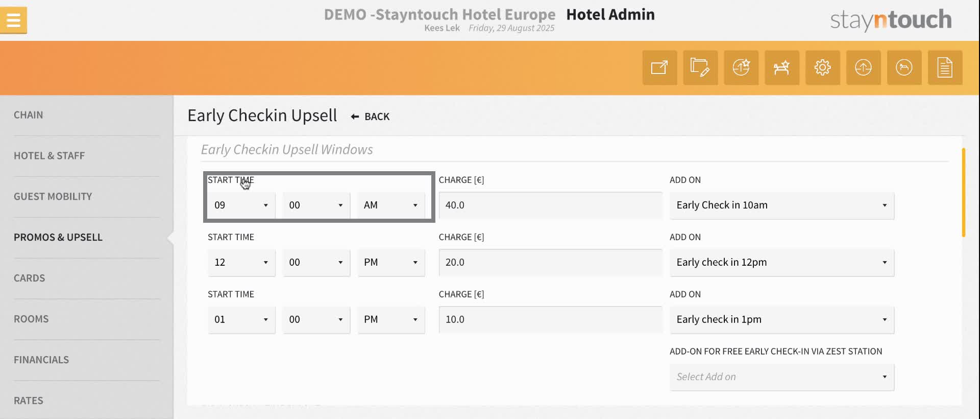Open the Early check in 1pm add-on dropdown
Viewport: 980px width, 419px height.
click(782, 320)
